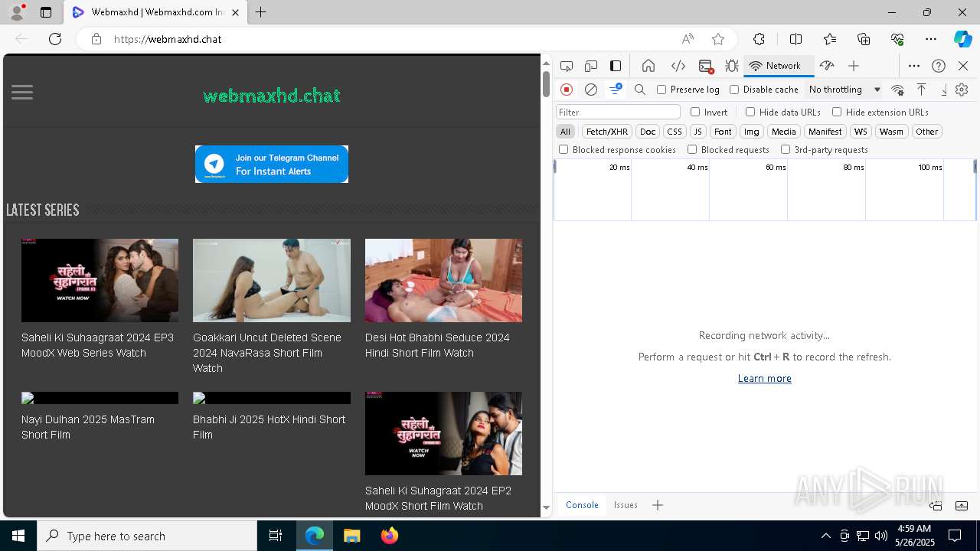Open the Extensions puzzle icon

pyautogui.click(x=759, y=39)
